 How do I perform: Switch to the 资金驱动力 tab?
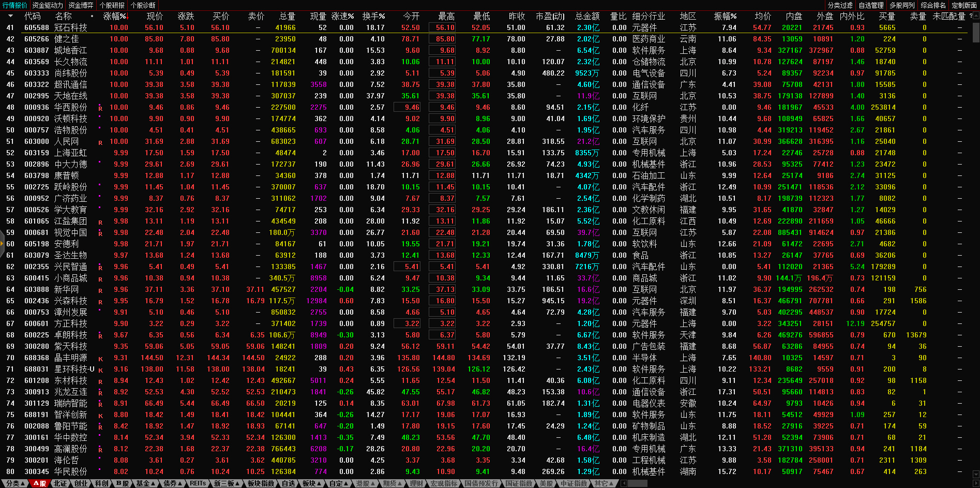pyautogui.click(x=48, y=5)
